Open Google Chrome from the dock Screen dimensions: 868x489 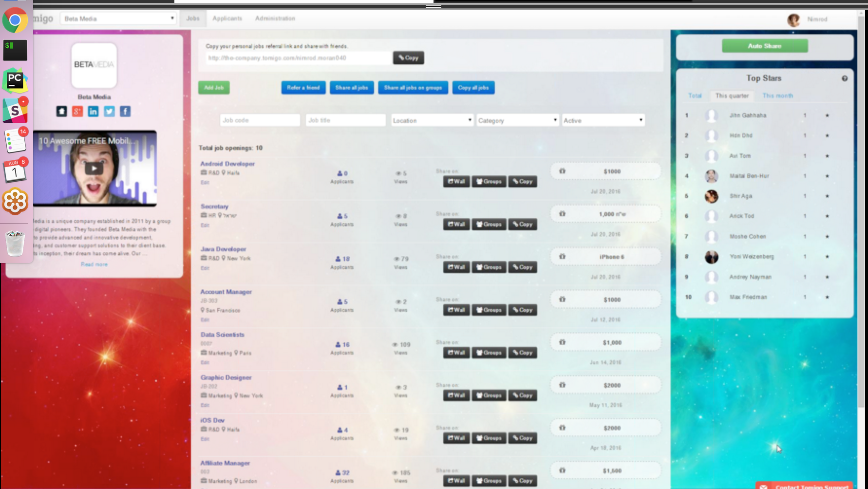tap(15, 20)
